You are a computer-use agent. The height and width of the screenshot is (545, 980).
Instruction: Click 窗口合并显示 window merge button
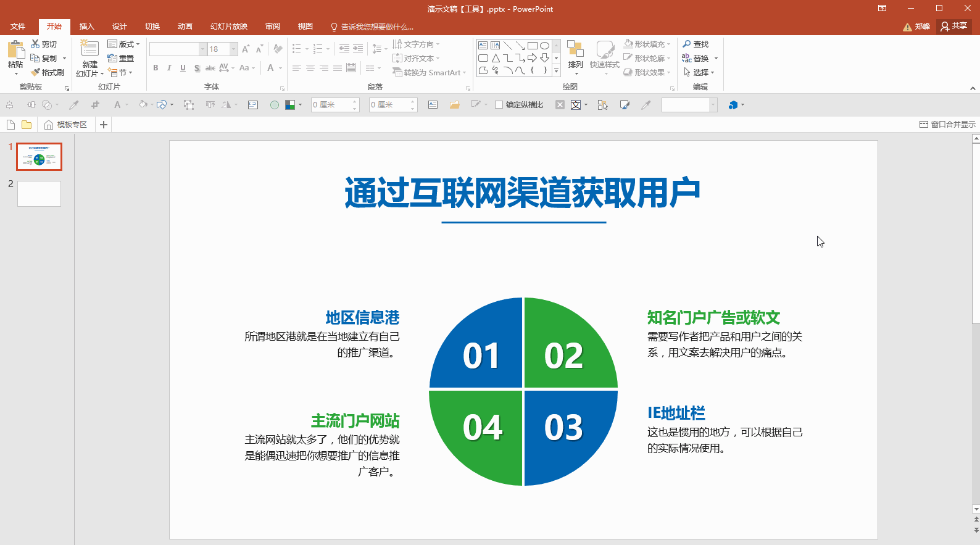(x=947, y=125)
